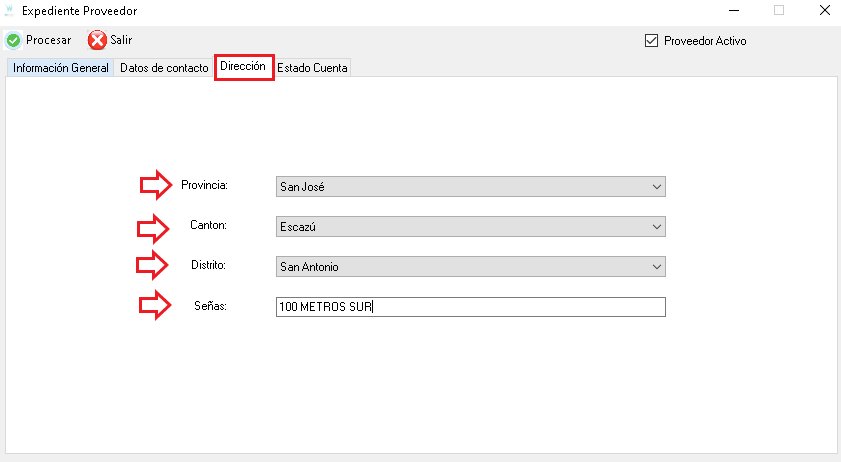Click into the Señas text field
This screenshot has width=841, height=462.
(470, 307)
